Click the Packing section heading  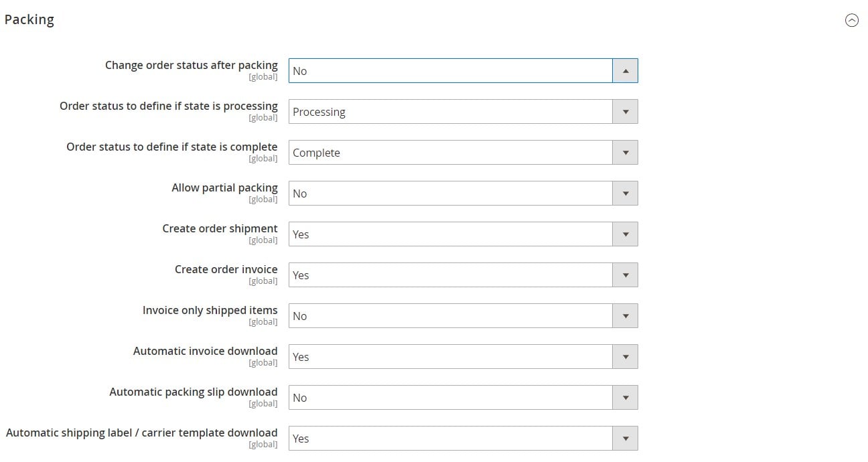point(29,20)
